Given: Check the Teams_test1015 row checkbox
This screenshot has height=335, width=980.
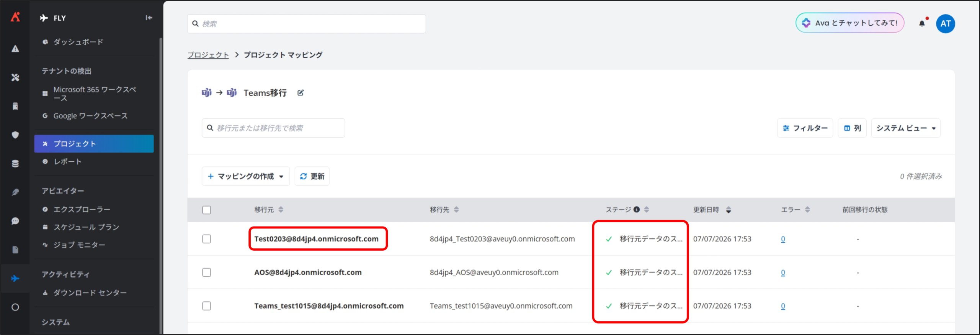Looking at the screenshot, I should coord(207,306).
